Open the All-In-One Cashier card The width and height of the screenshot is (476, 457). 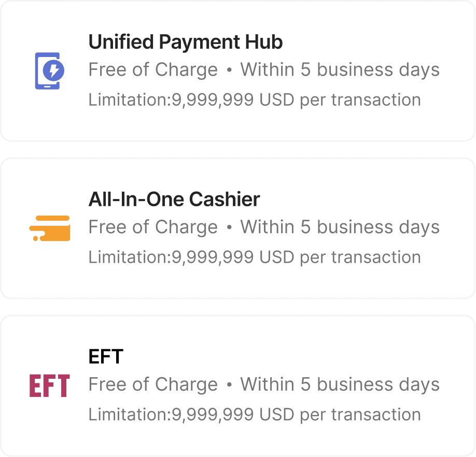(x=237, y=228)
